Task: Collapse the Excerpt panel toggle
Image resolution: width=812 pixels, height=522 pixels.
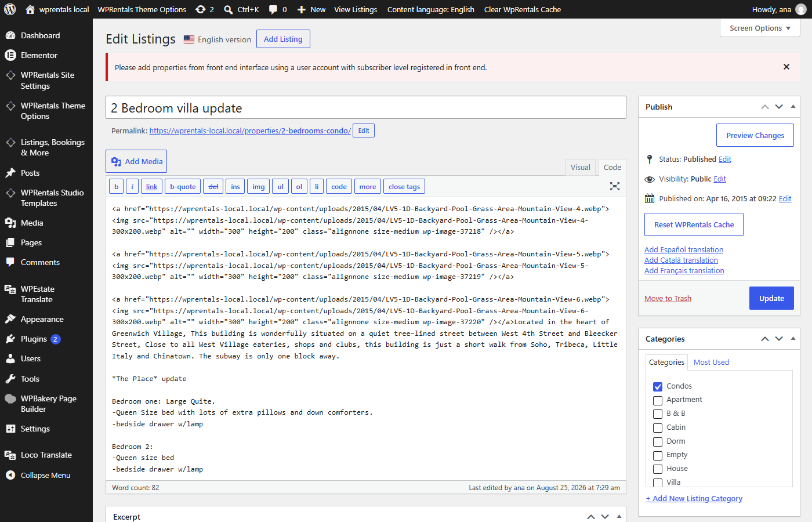Action: [619, 516]
